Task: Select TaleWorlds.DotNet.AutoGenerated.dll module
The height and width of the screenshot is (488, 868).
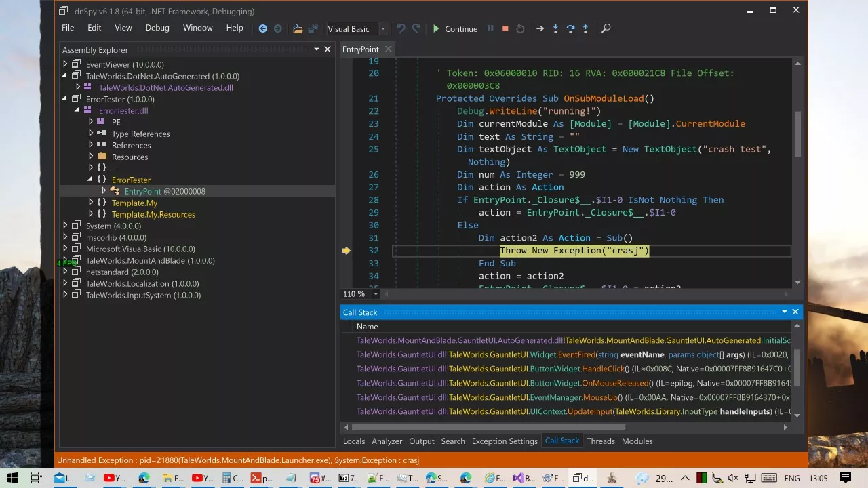Action: [x=166, y=87]
